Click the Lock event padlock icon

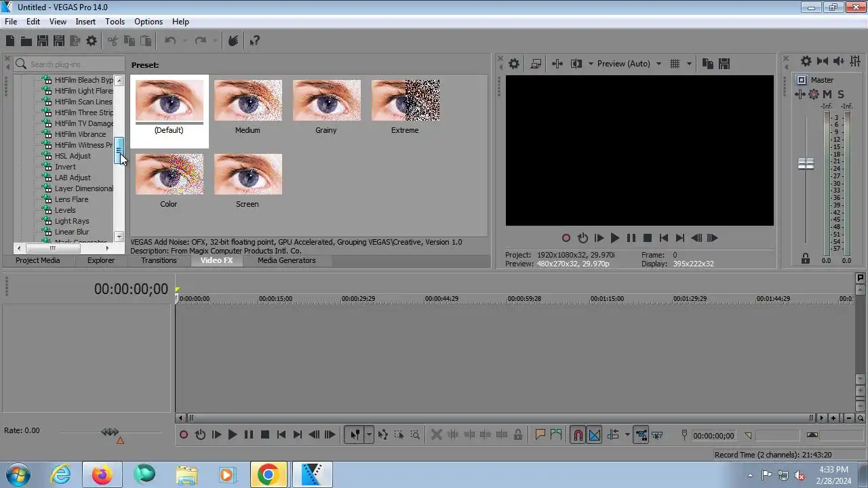pos(518,435)
